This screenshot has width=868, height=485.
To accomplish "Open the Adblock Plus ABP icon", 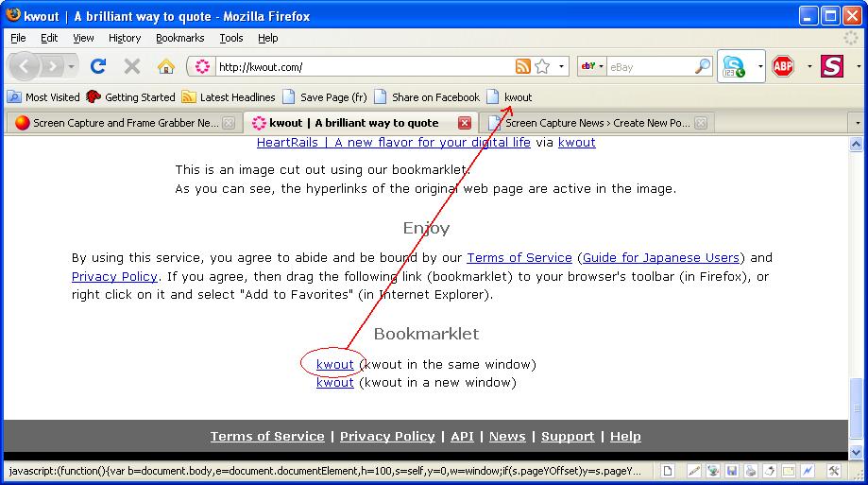I will [x=783, y=66].
